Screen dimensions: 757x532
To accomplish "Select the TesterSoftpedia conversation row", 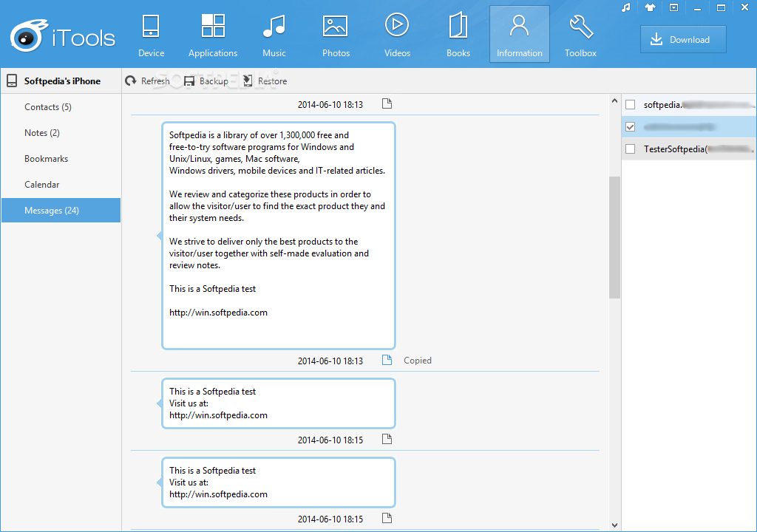I will 689,149.
